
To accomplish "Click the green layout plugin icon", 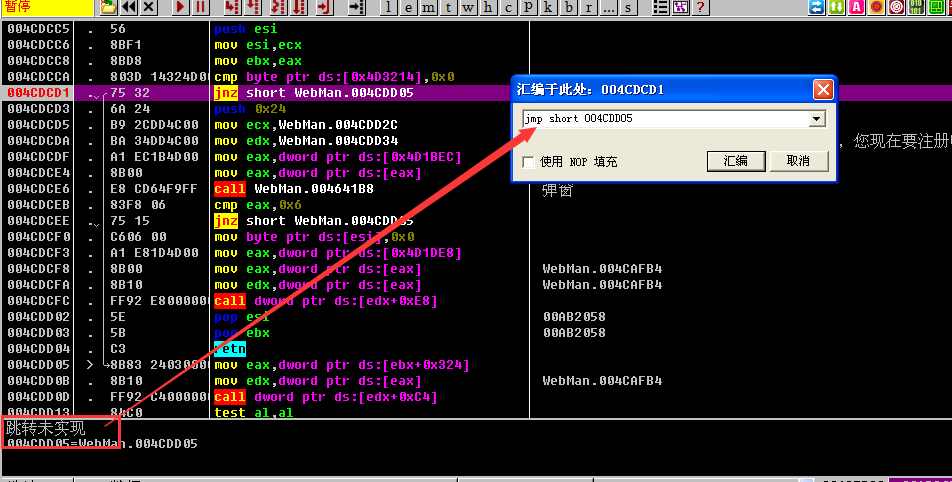I will 936,7.
